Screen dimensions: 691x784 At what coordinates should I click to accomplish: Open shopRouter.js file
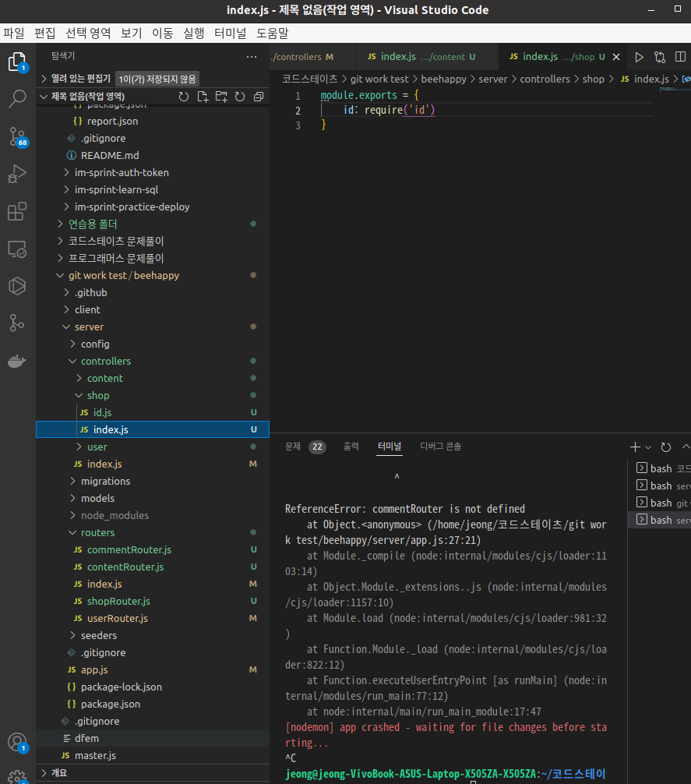(118, 602)
